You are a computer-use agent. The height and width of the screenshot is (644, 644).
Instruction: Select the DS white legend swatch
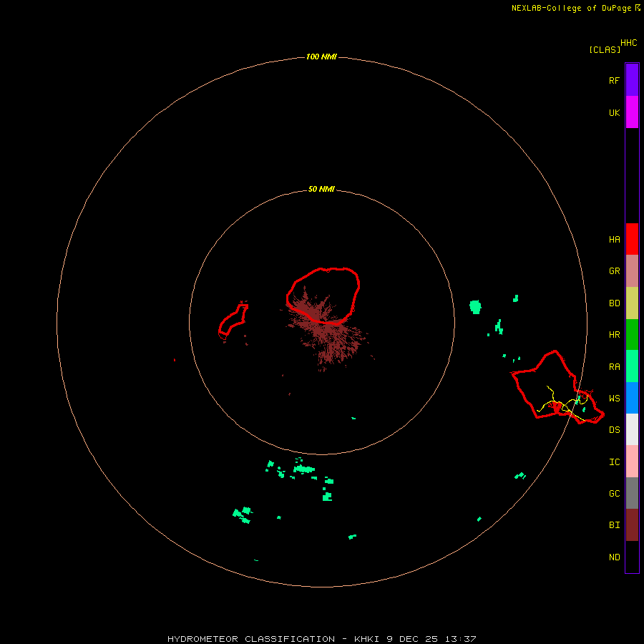(632, 429)
